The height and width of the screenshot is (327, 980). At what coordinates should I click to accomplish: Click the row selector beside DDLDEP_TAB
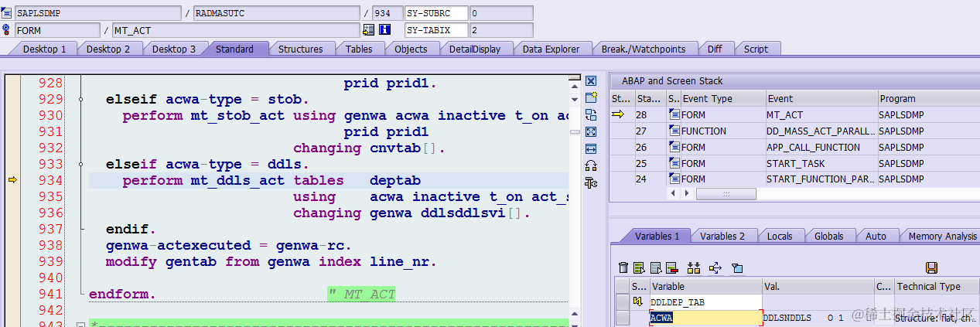(622, 302)
